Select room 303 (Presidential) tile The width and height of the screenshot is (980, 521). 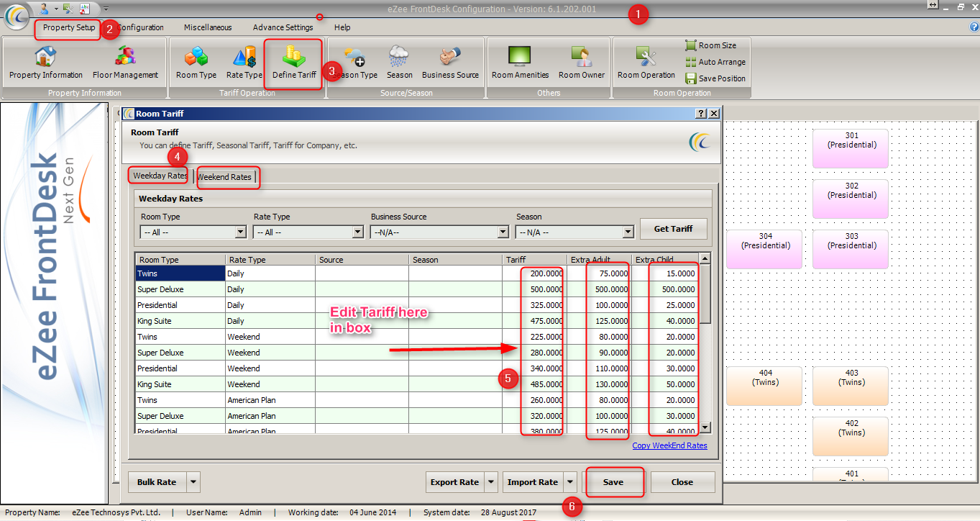tap(851, 249)
